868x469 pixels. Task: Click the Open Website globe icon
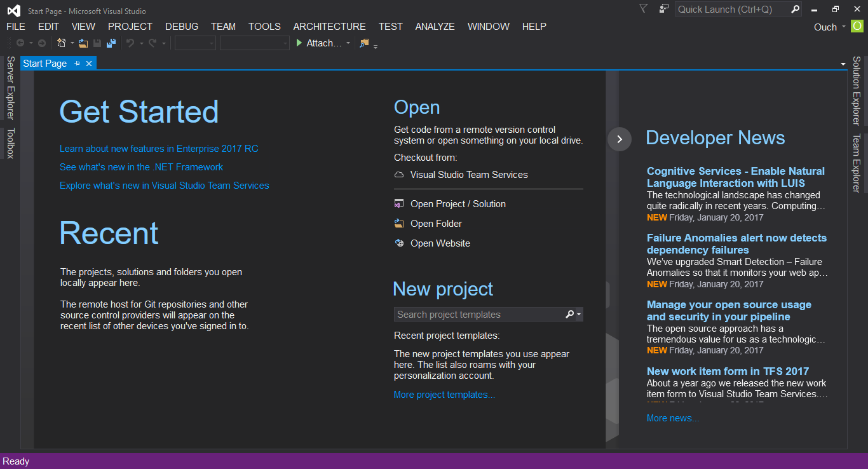(399, 243)
